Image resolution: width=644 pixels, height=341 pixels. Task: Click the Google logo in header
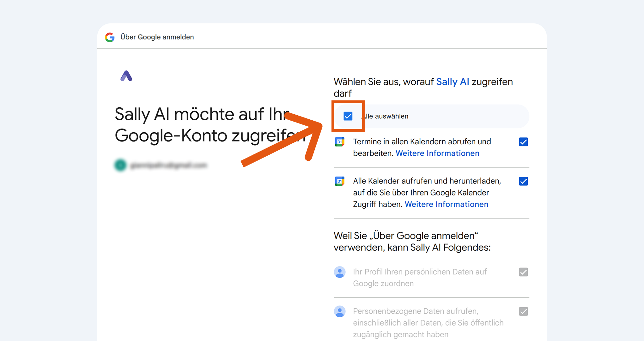coord(110,37)
